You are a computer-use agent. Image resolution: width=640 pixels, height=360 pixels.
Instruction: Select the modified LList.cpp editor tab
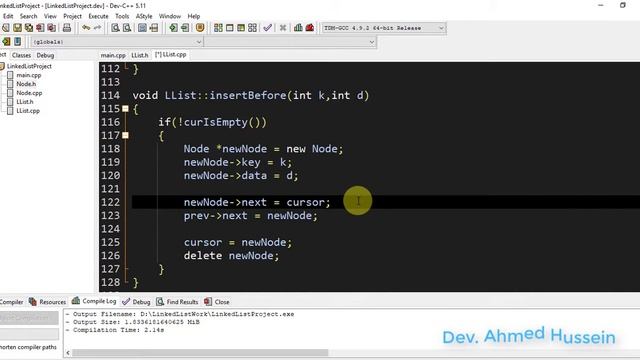click(171, 54)
